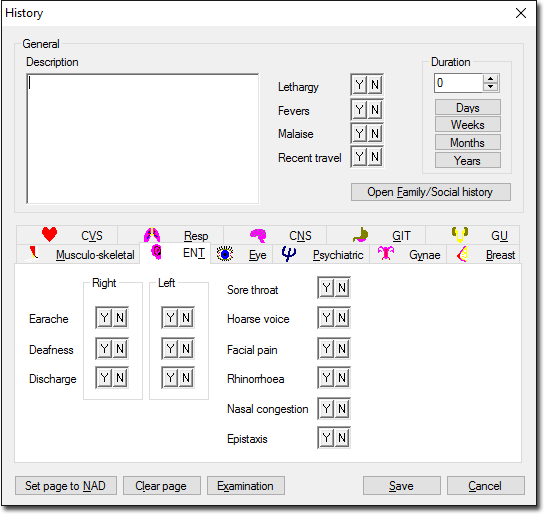The image size is (544, 514).
Task: Open the CVS tab heart icon
Action: tap(49, 235)
